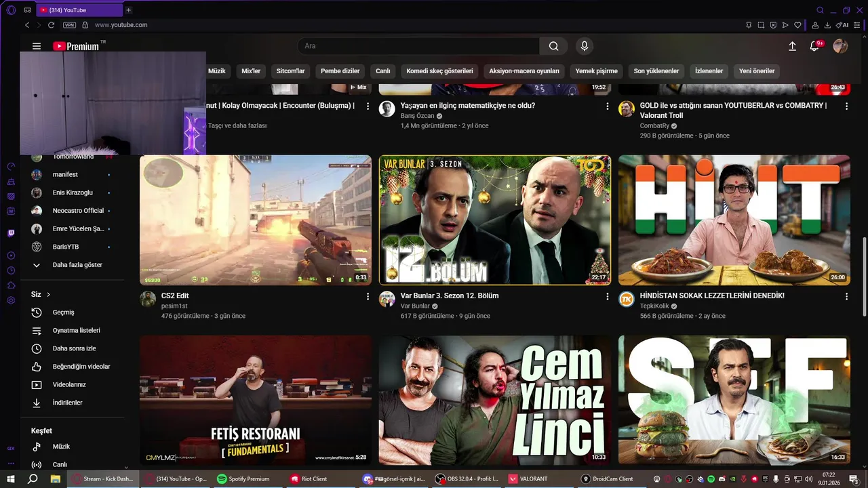Click the search magnifier button
The width and height of the screenshot is (868, 488).
tap(554, 46)
